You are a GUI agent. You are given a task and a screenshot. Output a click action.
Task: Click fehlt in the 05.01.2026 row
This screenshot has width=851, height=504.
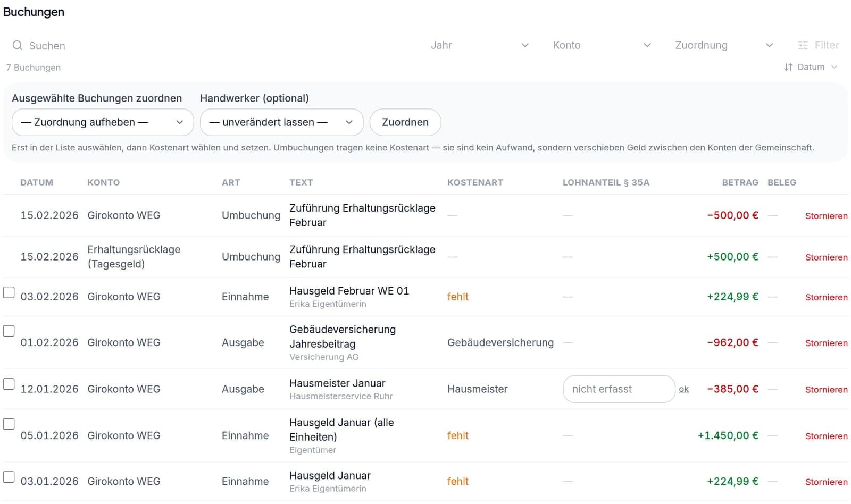457,435
